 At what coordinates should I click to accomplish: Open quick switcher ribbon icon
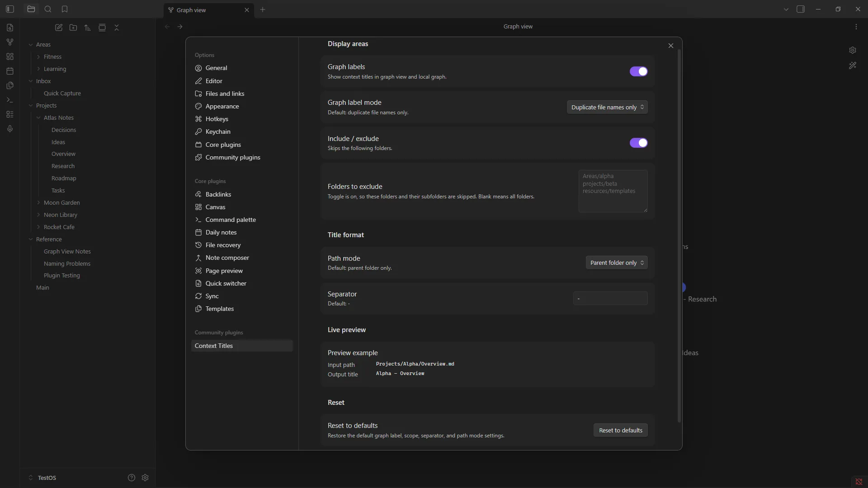10,28
